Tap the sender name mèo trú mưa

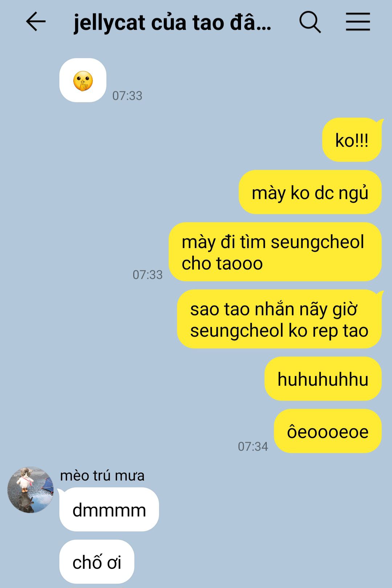click(x=102, y=475)
